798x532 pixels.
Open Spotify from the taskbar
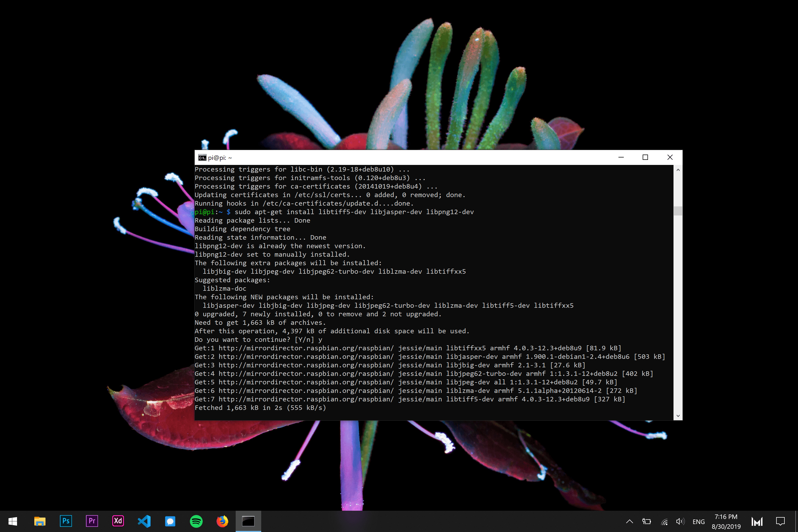196,521
